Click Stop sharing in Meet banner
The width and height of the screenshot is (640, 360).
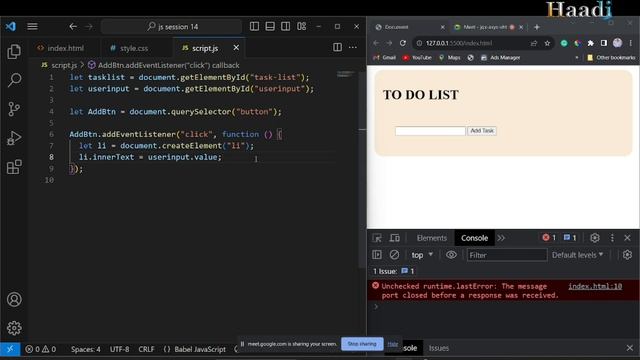pos(362,344)
